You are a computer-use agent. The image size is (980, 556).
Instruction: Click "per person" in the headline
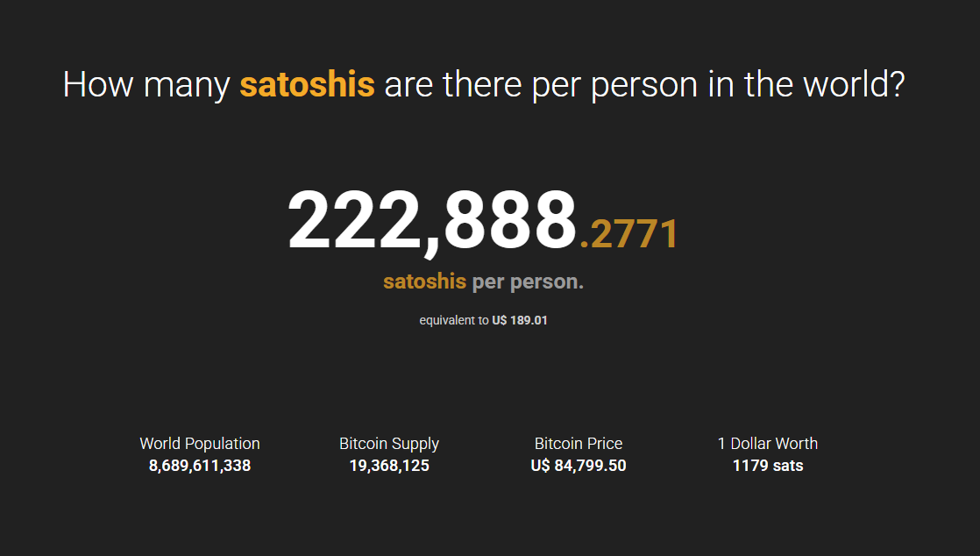coord(614,86)
